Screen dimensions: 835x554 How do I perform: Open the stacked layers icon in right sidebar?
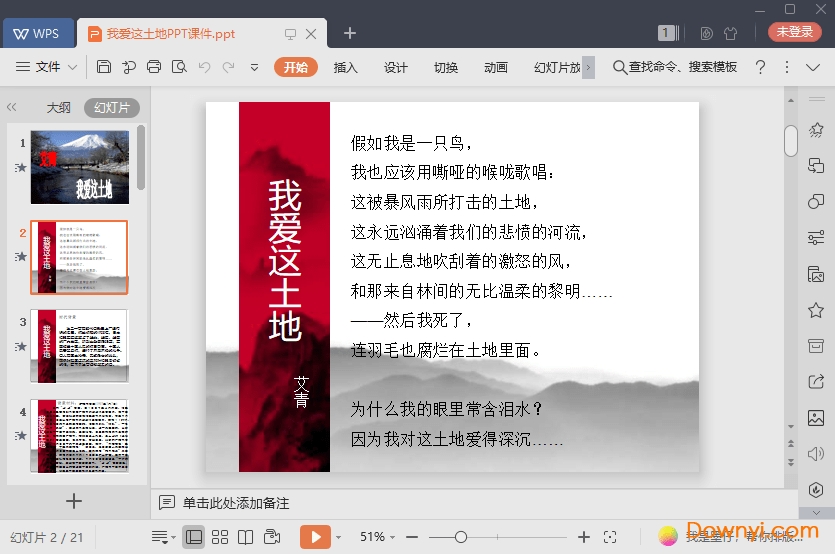click(816, 166)
